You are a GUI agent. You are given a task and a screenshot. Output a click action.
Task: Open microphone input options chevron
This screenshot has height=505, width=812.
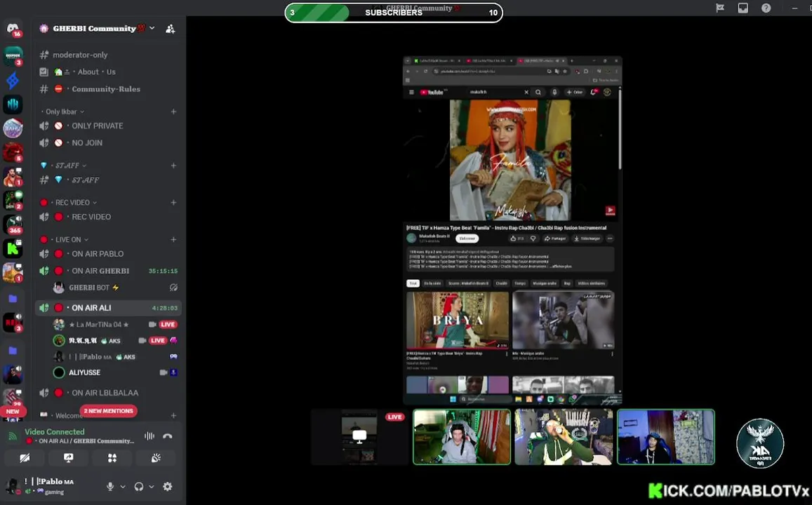tap(123, 486)
